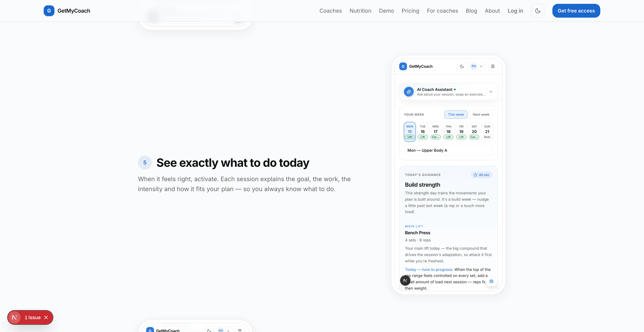Open PH dropdown in lower phone mockup
Screen dimensions: 644x332
[224, 330]
